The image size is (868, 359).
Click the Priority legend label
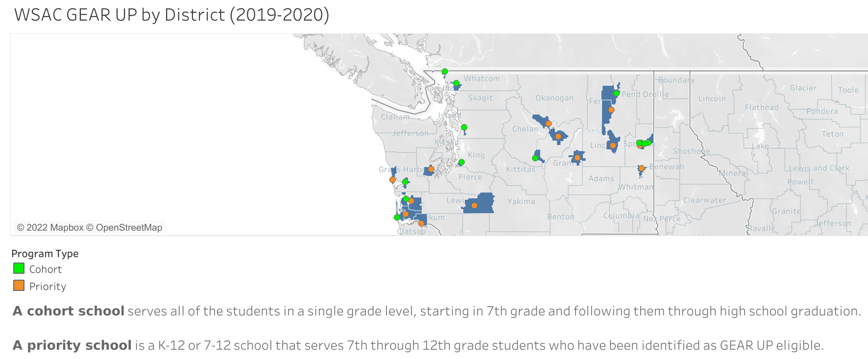pos(48,287)
